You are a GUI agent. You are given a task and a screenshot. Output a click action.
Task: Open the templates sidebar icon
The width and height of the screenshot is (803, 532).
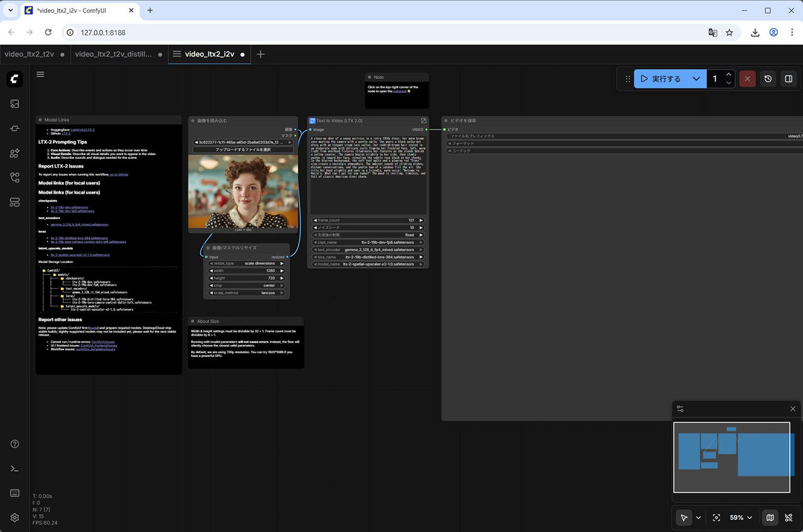click(14, 202)
